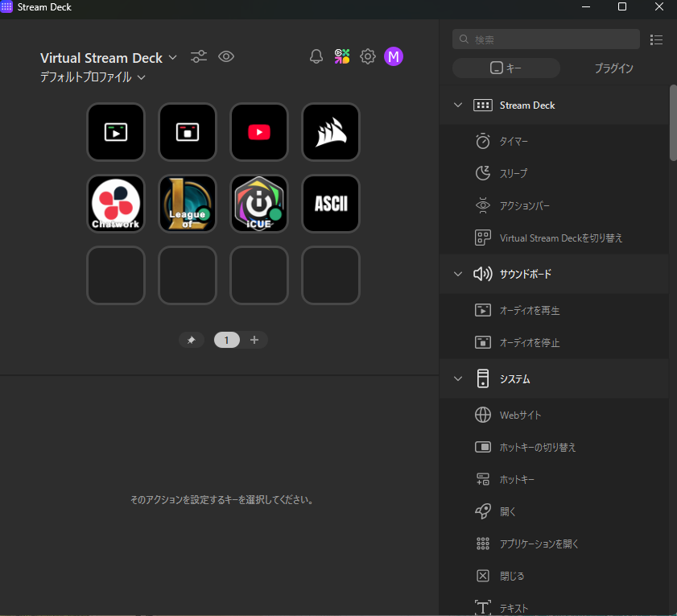Select the play audio key on the deck

pyautogui.click(x=116, y=132)
